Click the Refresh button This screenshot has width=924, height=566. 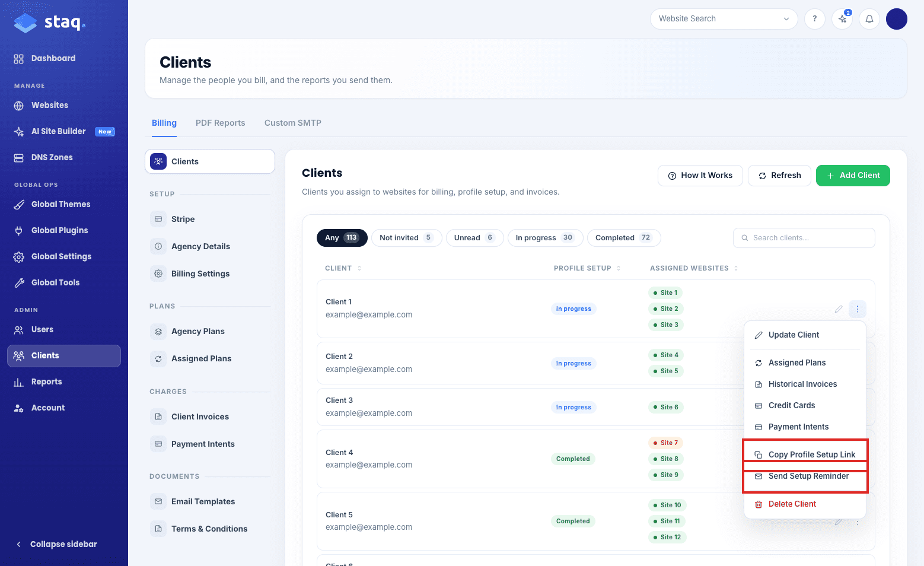click(x=779, y=176)
